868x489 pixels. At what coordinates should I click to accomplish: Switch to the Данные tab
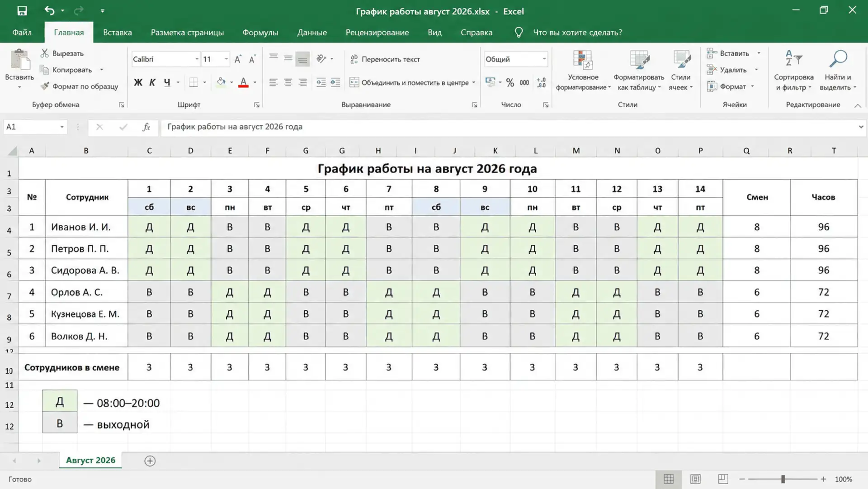tap(312, 33)
